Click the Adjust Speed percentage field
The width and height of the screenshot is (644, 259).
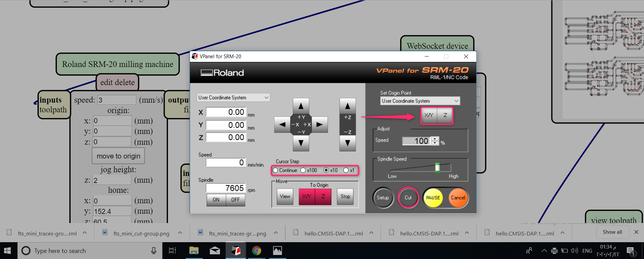tap(417, 141)
